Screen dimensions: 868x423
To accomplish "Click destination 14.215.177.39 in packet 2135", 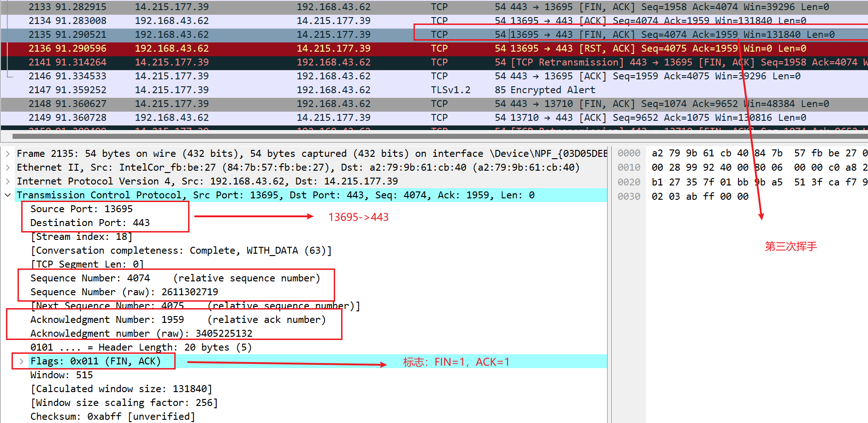I will coord(333,35).
